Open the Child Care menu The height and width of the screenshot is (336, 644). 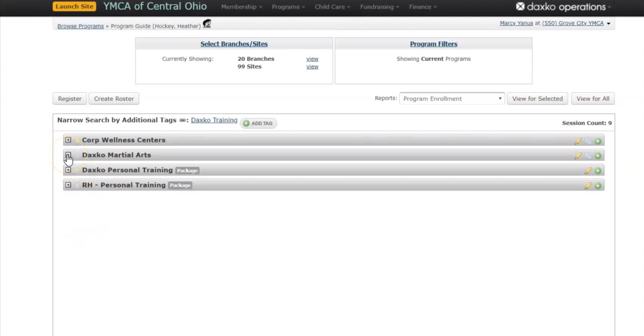click(x=332, y=7)
